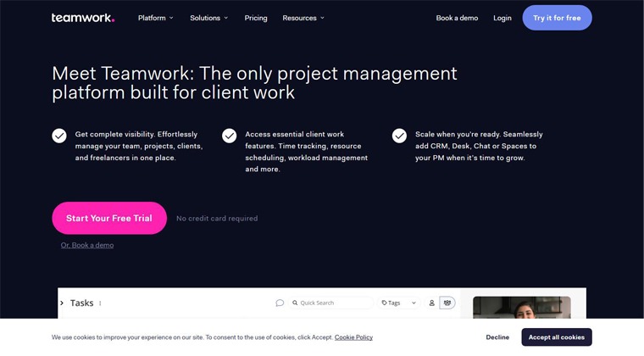Viewport: 644px width, 356px height.
Task: Click the main headline 'Meet Teamwork'
Action: [254, 83]
